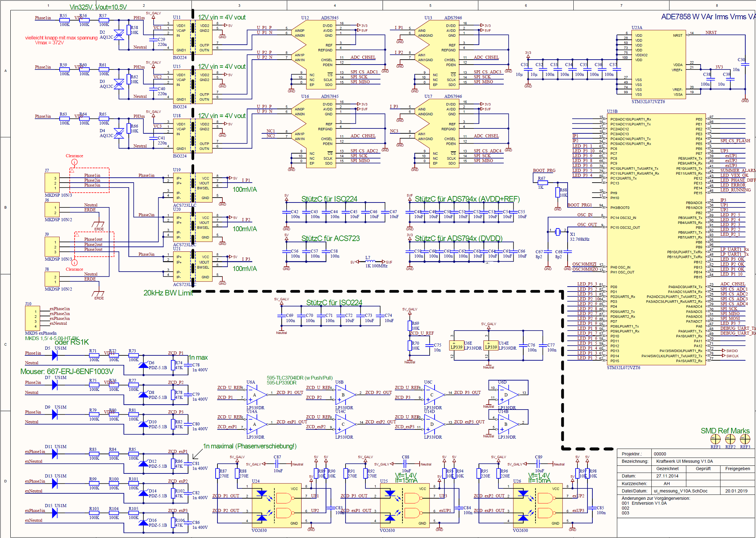Click the 'oder RS1K' annotation
Screen dimensions: 756x538
pos(72,342)
